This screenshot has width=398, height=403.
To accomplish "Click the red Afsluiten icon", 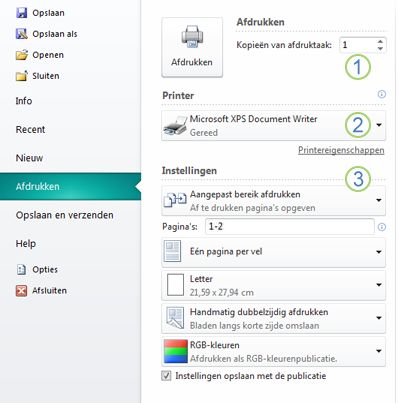I will [21, 290].
